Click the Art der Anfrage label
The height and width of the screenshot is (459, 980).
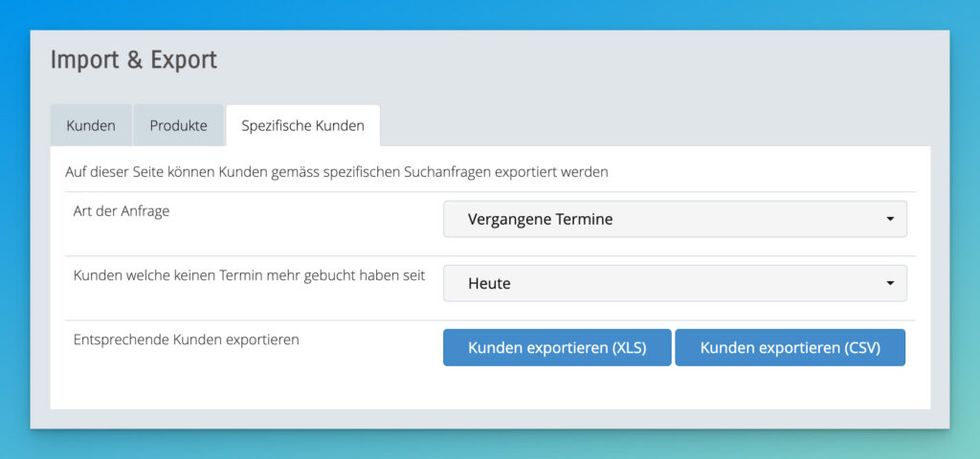pos(122,211)
